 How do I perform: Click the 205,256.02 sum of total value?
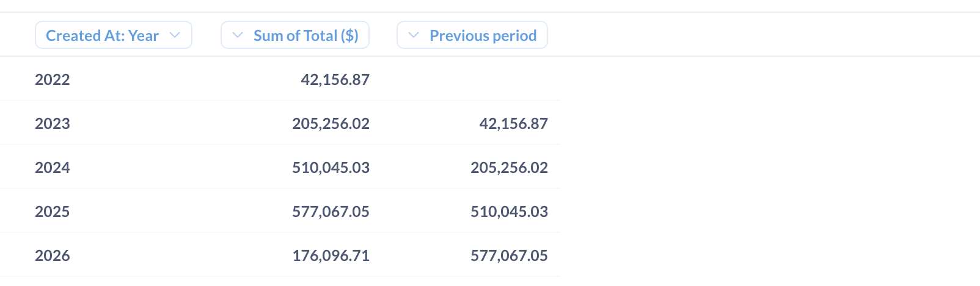click(x=331, y=123)
